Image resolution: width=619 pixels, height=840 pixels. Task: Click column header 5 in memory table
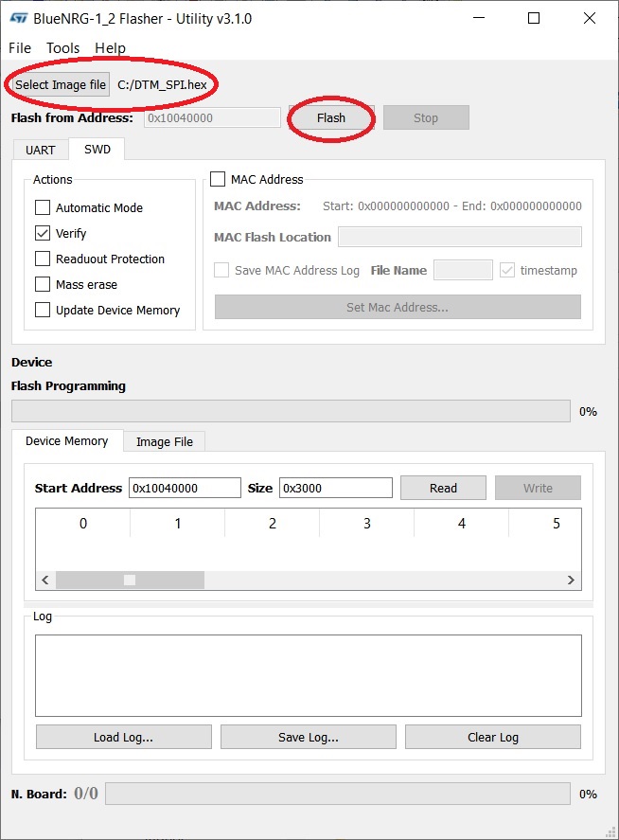(x=545, y=524)
